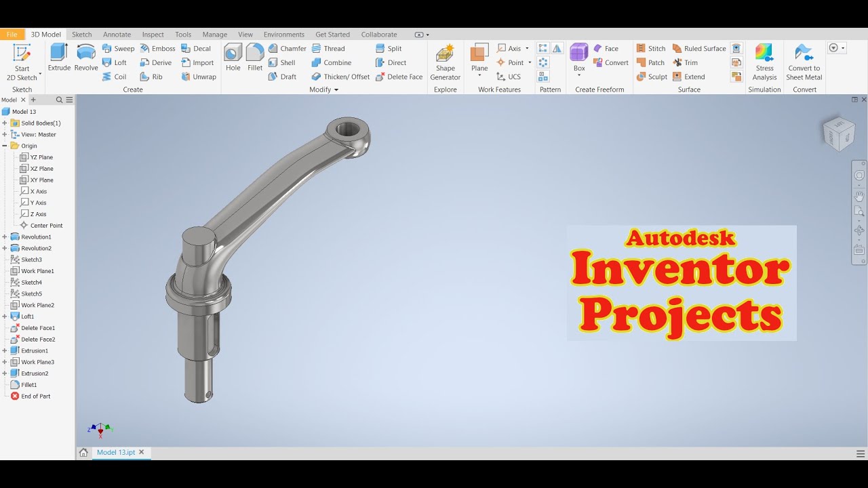Click End of Part marker
Screen dimensions: 868x488
[x=31, y=396]
